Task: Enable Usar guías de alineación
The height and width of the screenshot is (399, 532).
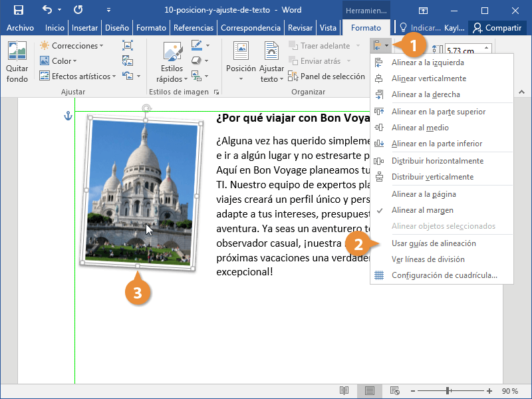Action: pos(434,243)
